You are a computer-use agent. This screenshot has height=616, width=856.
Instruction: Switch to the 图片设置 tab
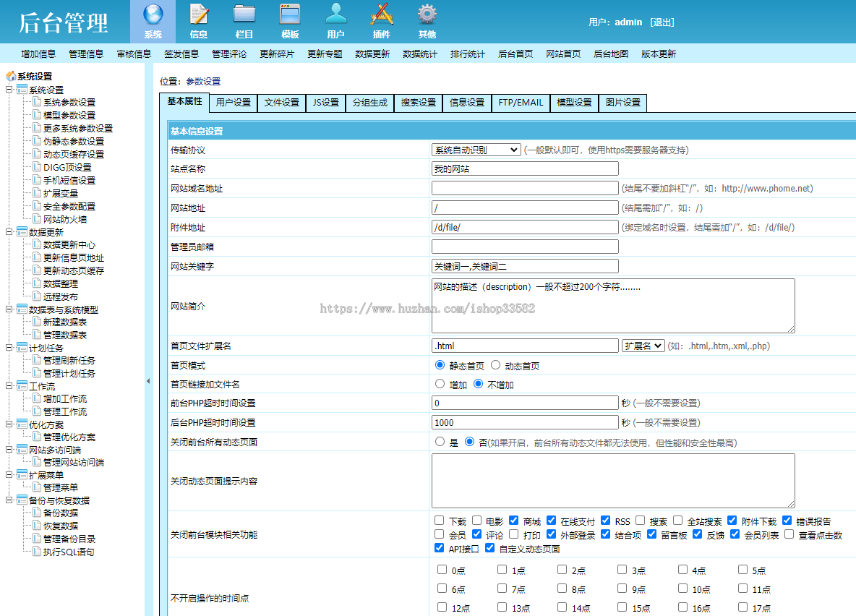(x=623, y=103)
